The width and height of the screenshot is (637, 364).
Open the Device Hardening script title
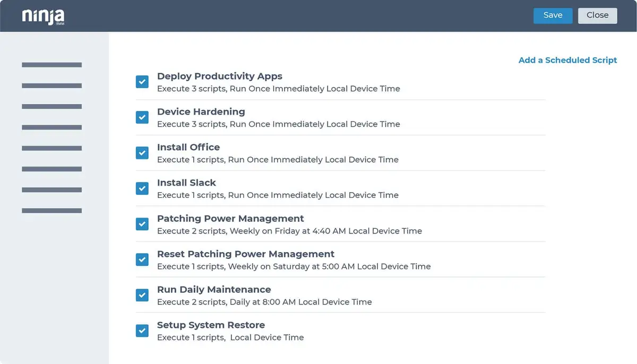(201, 111)
